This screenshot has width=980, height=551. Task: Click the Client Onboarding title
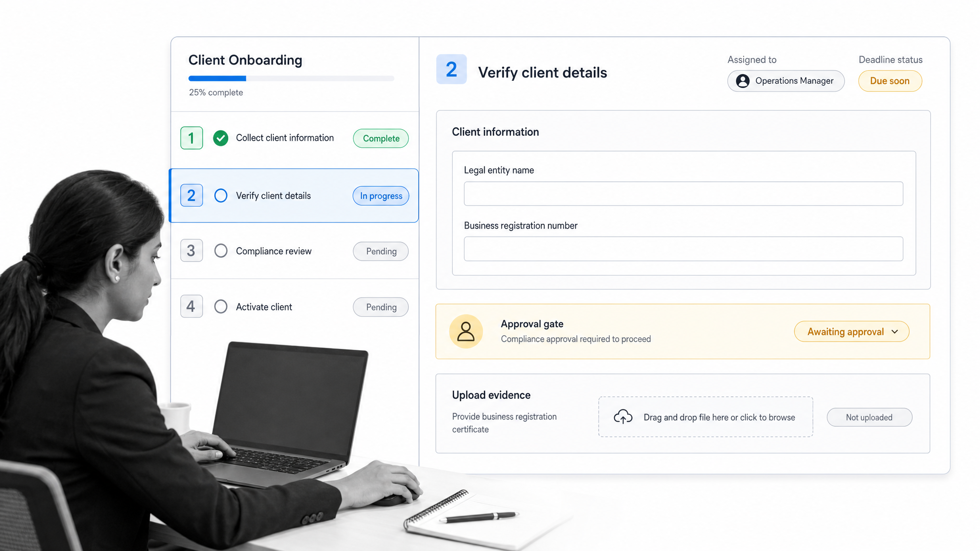click(245, 60)
